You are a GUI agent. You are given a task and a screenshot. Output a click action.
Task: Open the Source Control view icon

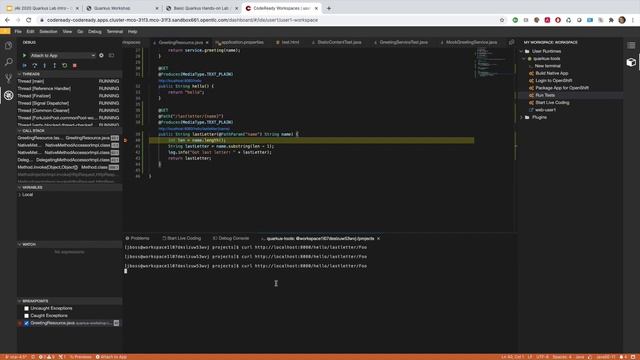pyautogui.click(x=8, y=78)
